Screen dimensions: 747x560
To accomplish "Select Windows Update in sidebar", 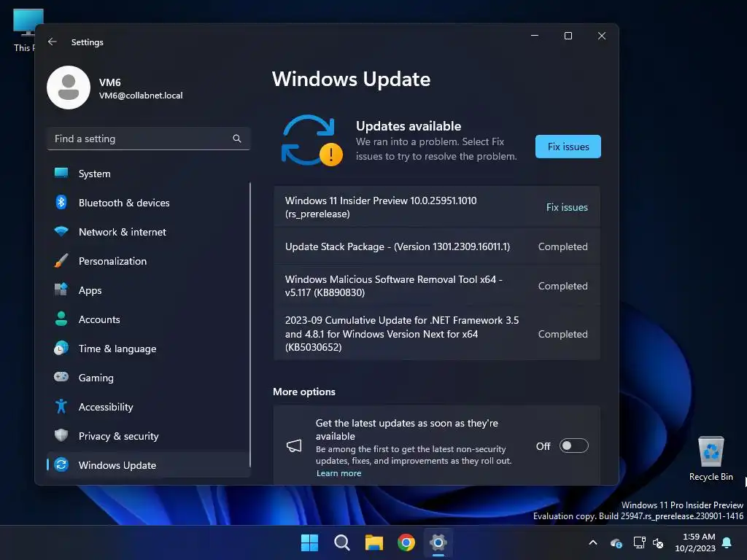I will (x=148, y=464).
